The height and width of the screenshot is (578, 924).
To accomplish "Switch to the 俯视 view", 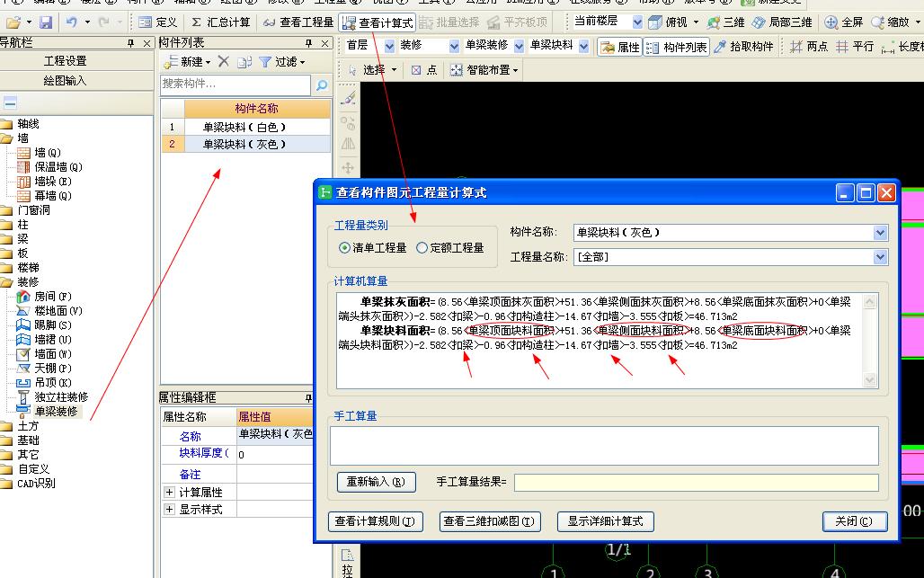I will 668,22.
